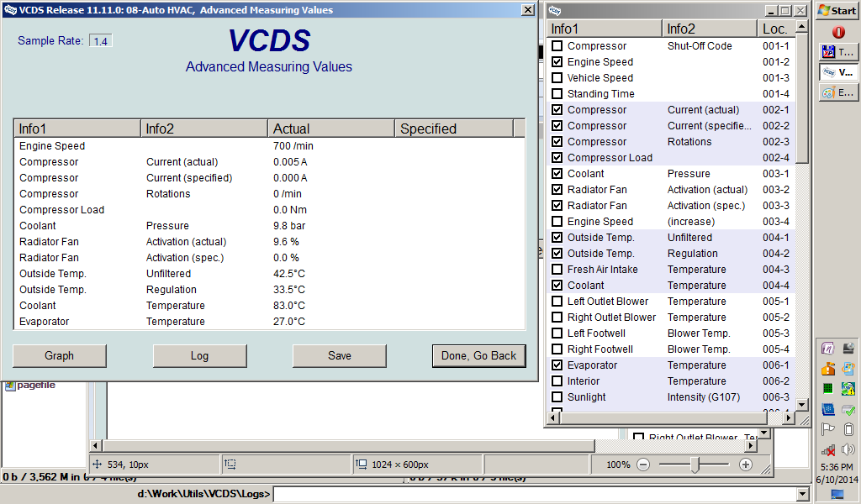Click the measuring list window title icon
861x504 pixels.
(x=555, y=10)
